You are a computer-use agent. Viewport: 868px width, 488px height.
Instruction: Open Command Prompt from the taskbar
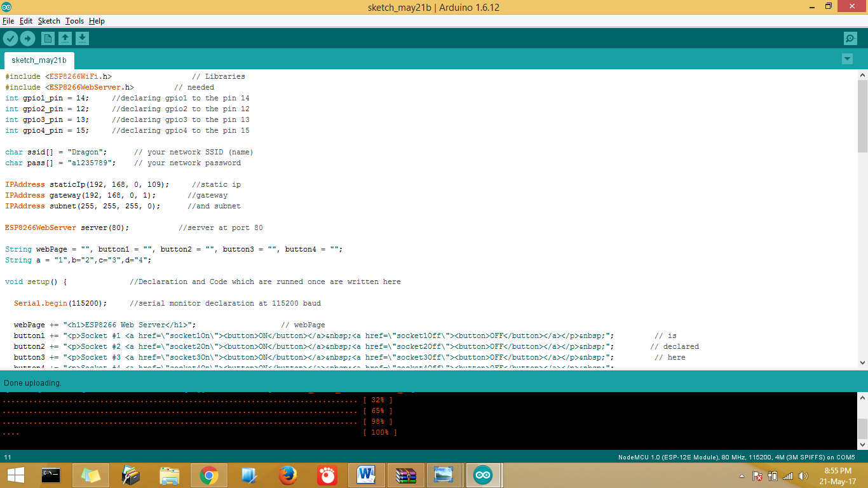51,475
